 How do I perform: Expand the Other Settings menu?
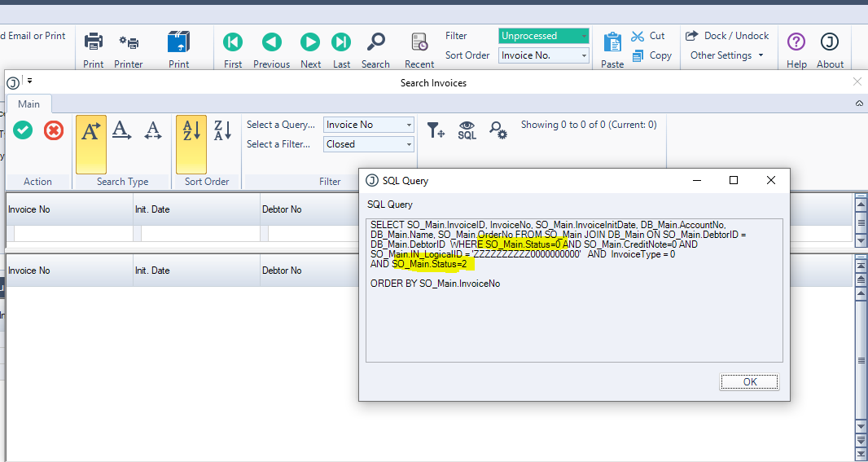click(x=726, y=55)
